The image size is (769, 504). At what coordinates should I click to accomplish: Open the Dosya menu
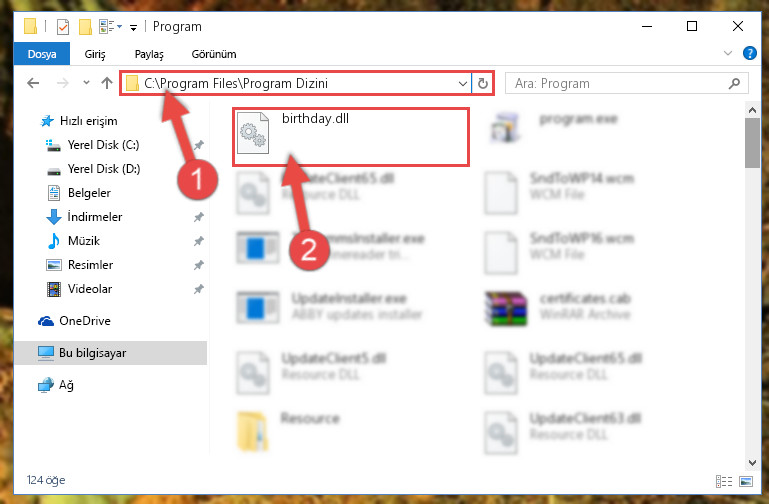click(42, 54)
